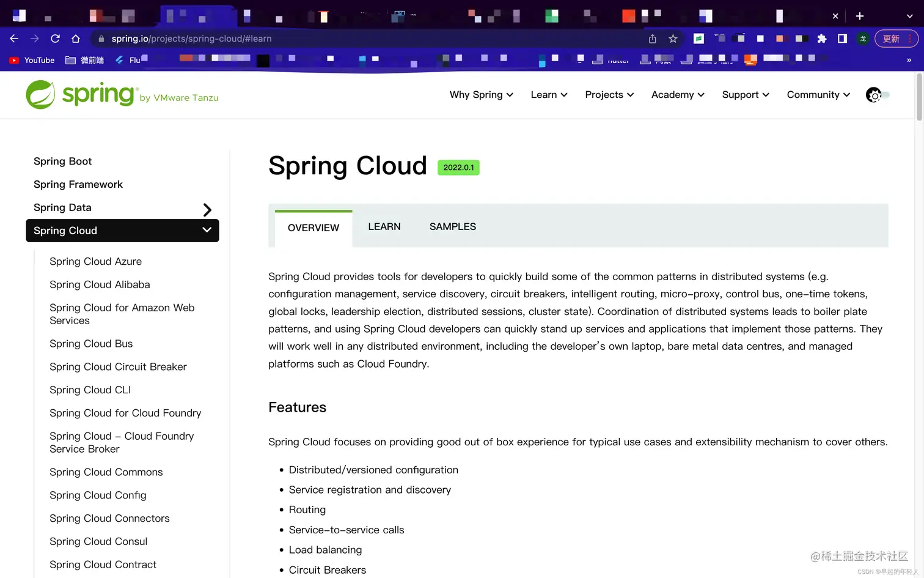Open Spring Cloud for Cloud Foundry
The height and width of the screenshot is (578, 924).
tap(125, 413)
